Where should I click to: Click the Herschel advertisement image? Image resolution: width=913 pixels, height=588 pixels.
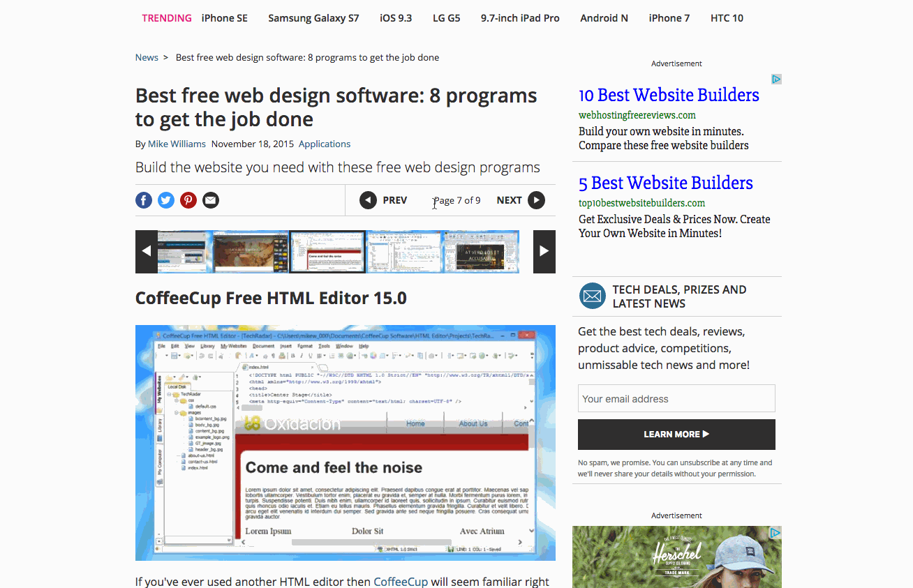[x=677, y=557]
